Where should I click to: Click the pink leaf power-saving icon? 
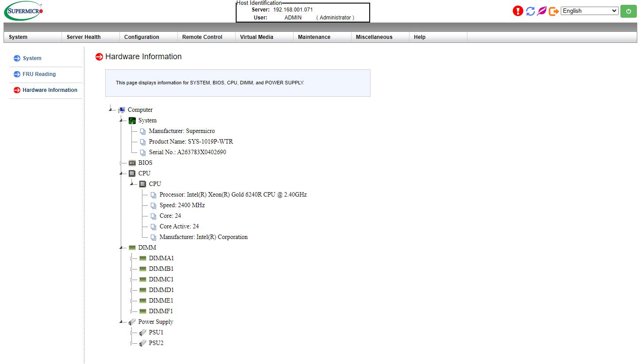click(542, 11)
